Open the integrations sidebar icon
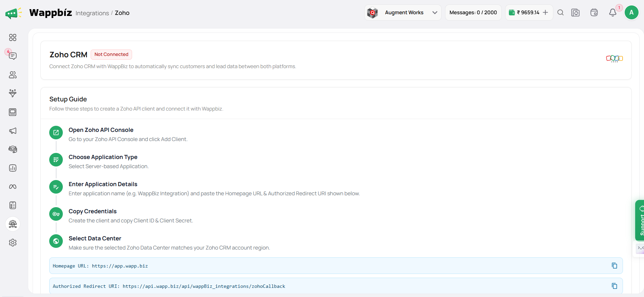Viewport: 644px width, 297px height. [13, 224]
